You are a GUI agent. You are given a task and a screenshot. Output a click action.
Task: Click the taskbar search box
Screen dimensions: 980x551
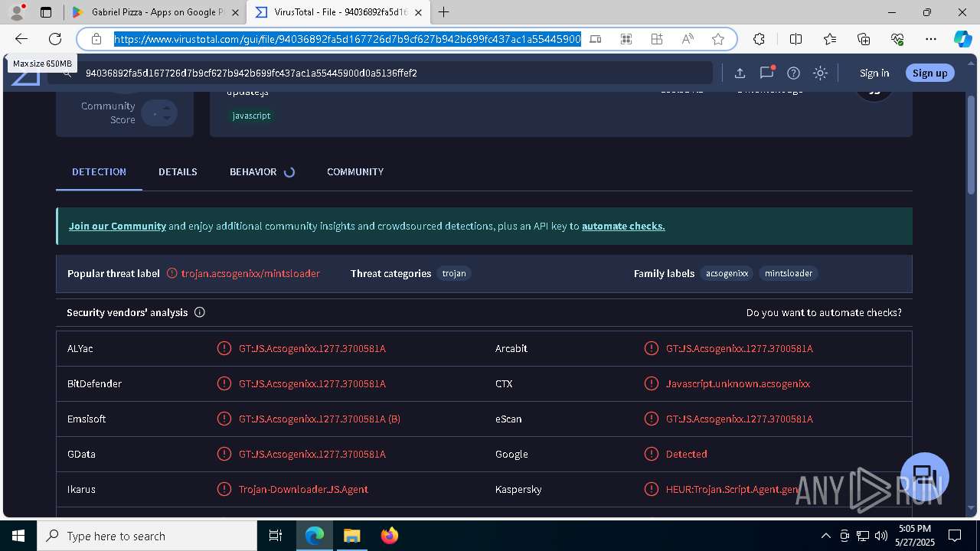(x=147, y=536)
